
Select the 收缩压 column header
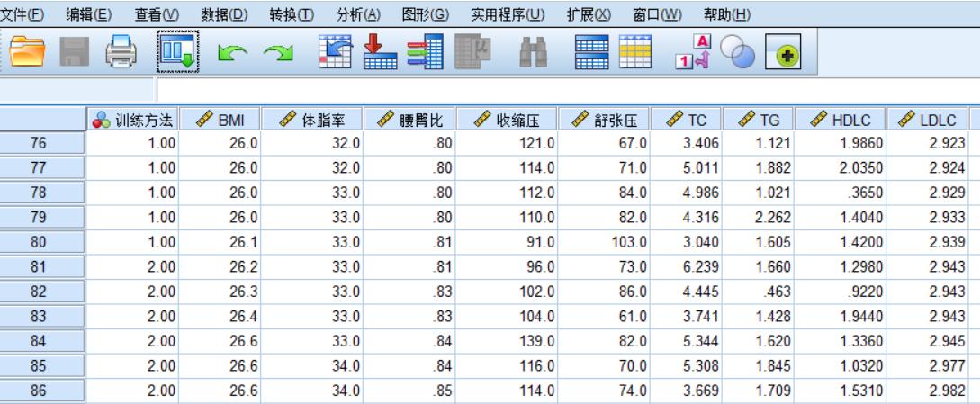pyautogui.click(x=507, y=120)
